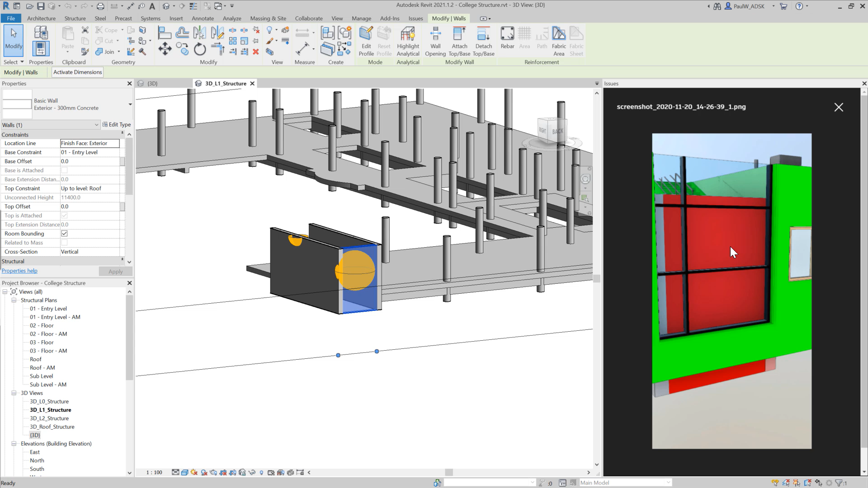Select the Move tool in Modify panel
Screen dimensions: 868x488
[x=165, y=50]
